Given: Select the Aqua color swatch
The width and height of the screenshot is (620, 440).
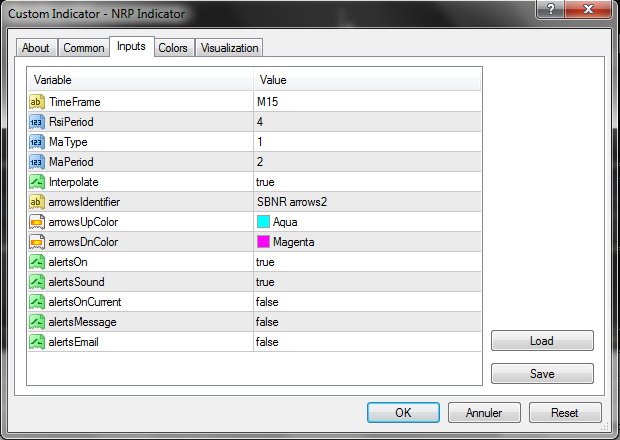Looking at the screenshot, I should pyautogui.click(x=264, y=222).
